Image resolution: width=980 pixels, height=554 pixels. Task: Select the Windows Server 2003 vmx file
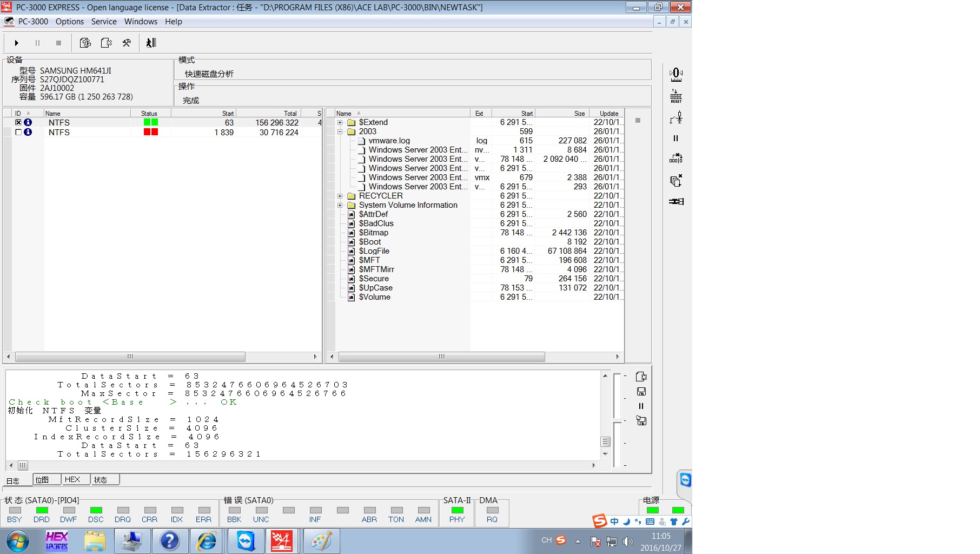[418, 177]
